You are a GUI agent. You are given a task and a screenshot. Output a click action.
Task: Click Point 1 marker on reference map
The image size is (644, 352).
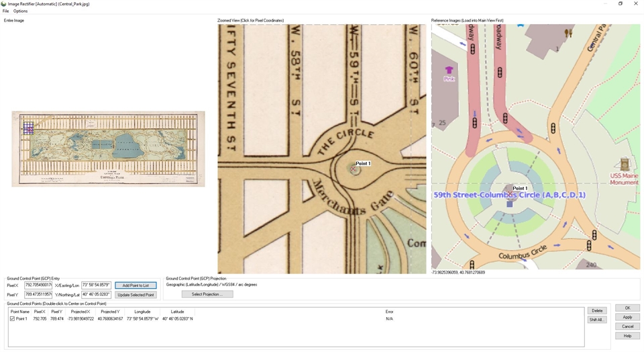pyautogui.click(x=510, y=194)
